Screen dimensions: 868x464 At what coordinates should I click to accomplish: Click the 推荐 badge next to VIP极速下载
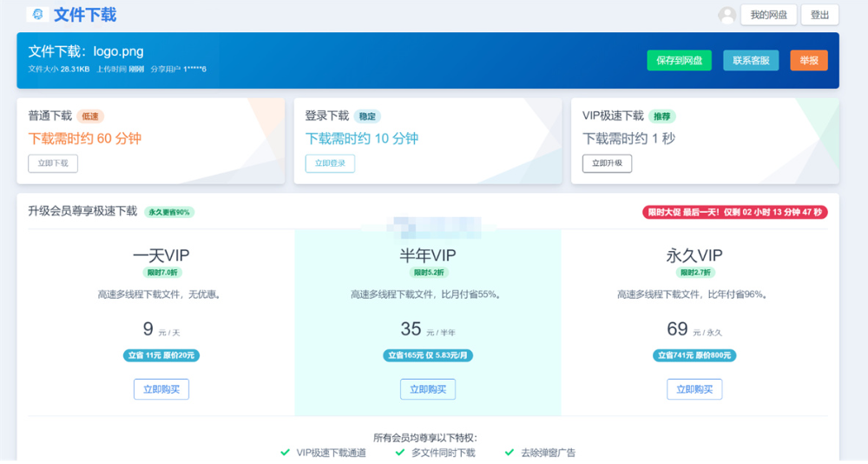pyautogui.click(x=661, y=116)
